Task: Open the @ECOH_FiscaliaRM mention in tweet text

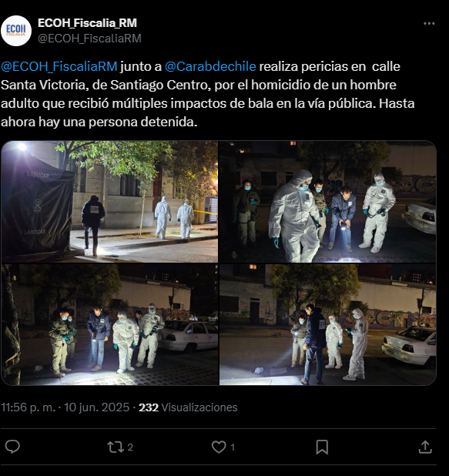Action: (59, 66)
